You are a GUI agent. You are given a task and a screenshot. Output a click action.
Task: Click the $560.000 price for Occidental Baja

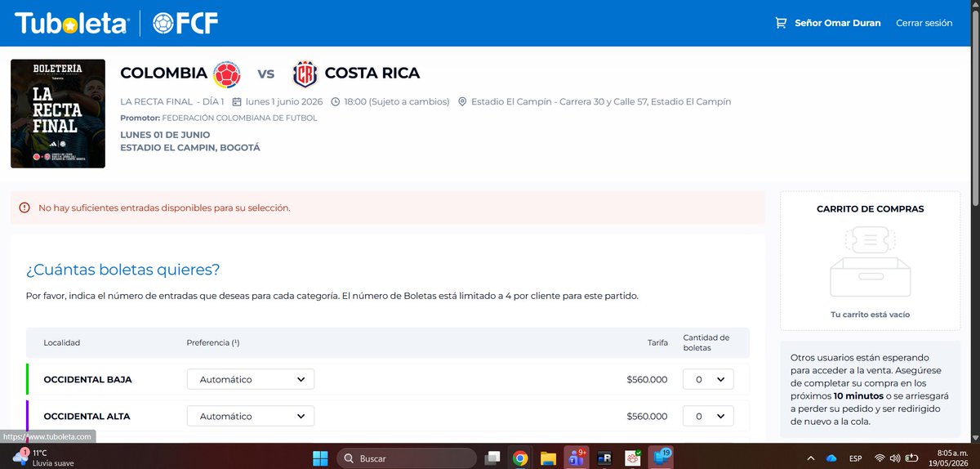[647, 379]
